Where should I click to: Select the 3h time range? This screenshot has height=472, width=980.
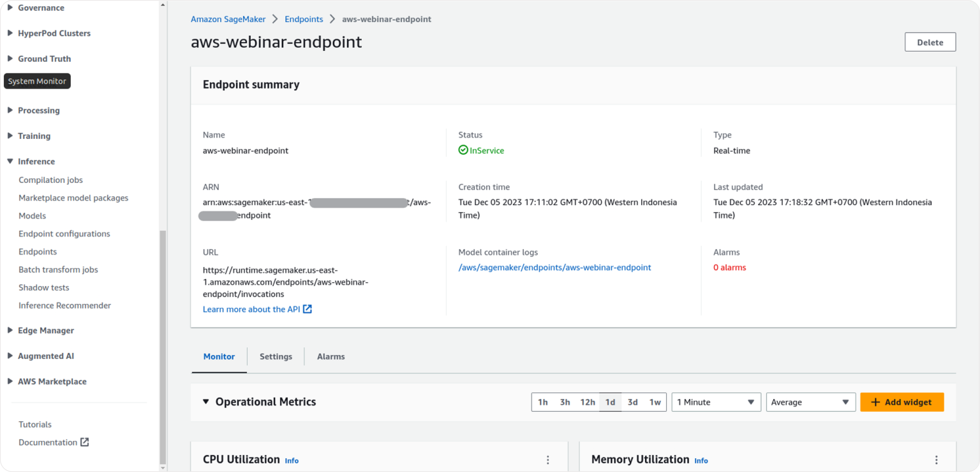565,402
